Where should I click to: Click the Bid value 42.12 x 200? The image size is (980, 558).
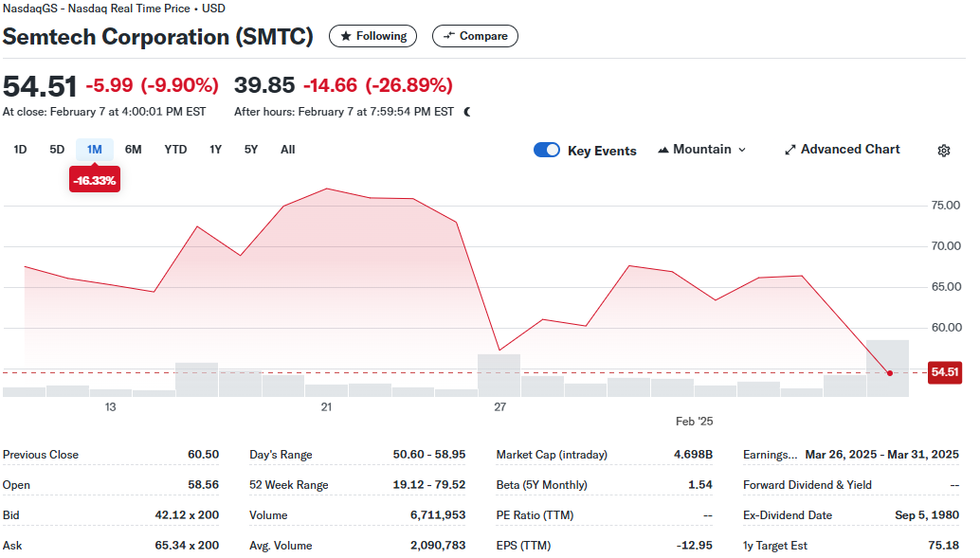188,514
